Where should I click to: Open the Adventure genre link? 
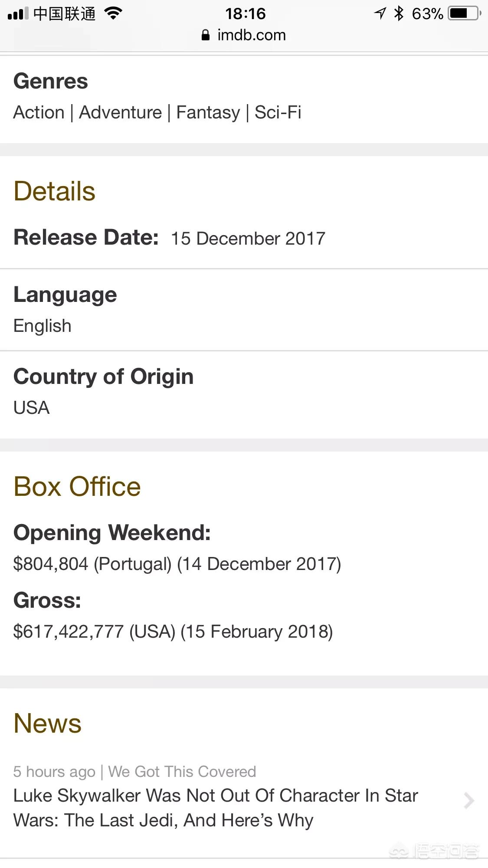coord(120,112)
